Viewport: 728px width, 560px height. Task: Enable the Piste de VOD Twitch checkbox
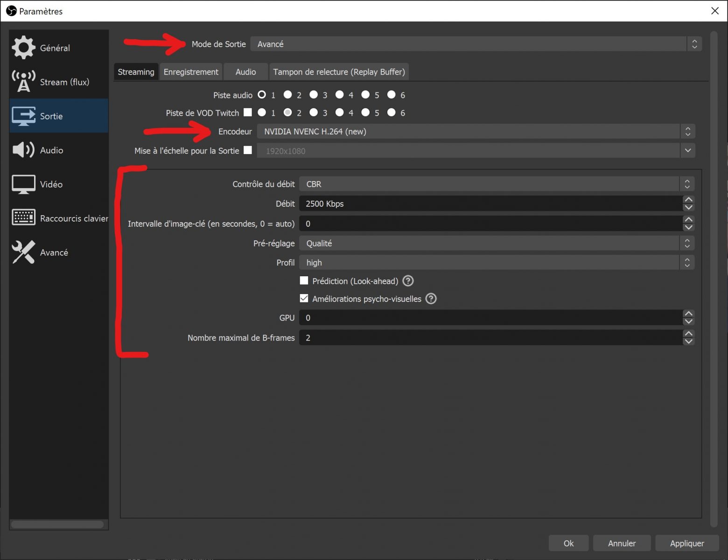248,112
